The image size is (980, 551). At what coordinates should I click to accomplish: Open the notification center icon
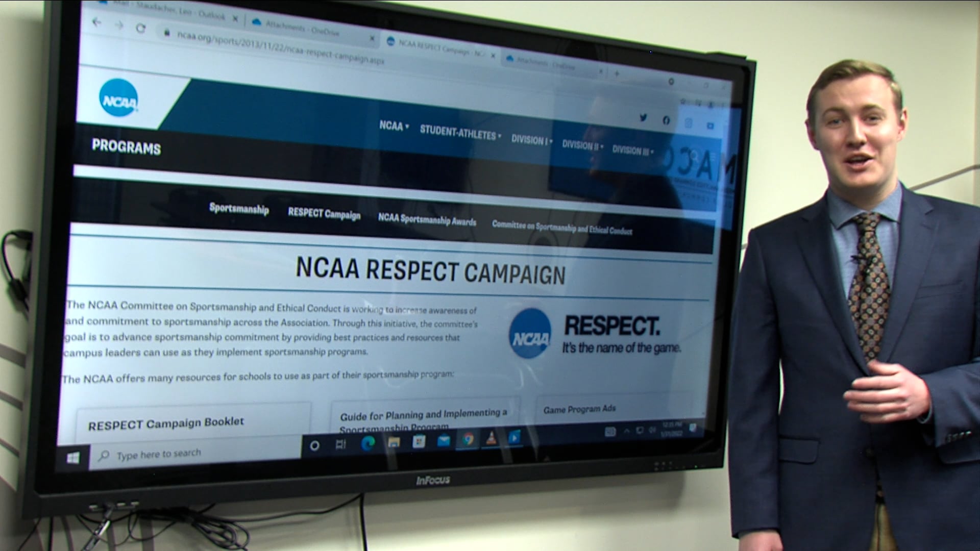693,428
